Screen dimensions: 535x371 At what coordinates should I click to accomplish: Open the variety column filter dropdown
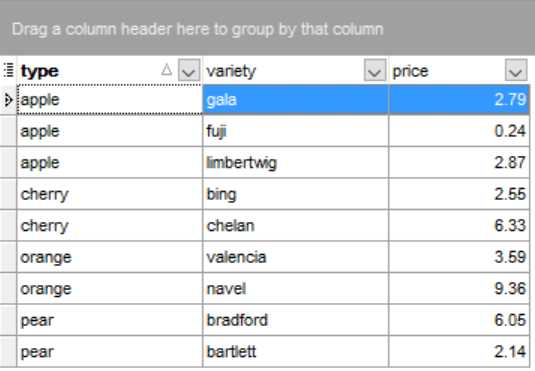click(x=375, y=70)
